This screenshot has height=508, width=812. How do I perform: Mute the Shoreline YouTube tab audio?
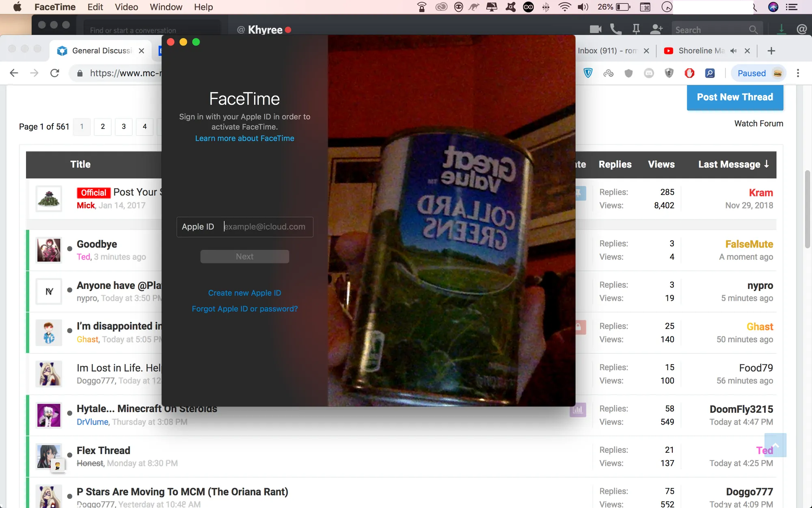733,51
